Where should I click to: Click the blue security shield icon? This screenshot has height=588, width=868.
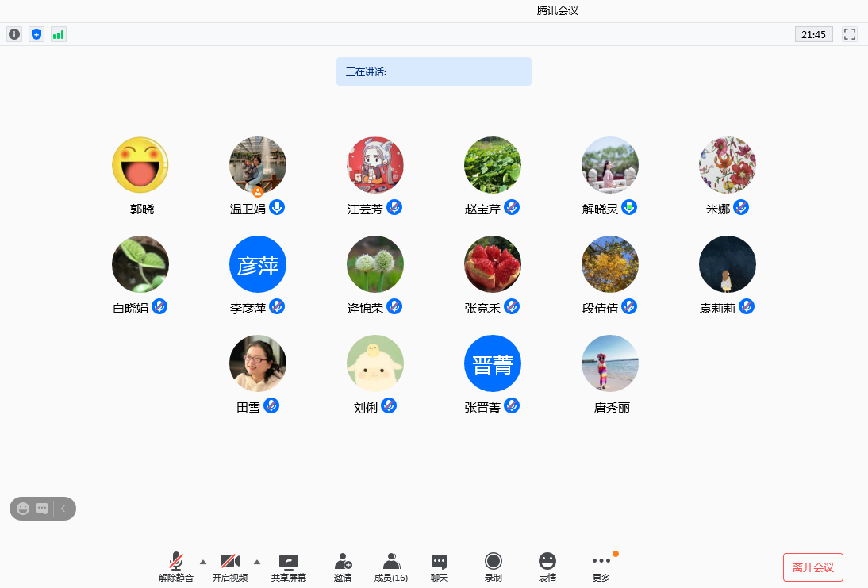point(36,34)
